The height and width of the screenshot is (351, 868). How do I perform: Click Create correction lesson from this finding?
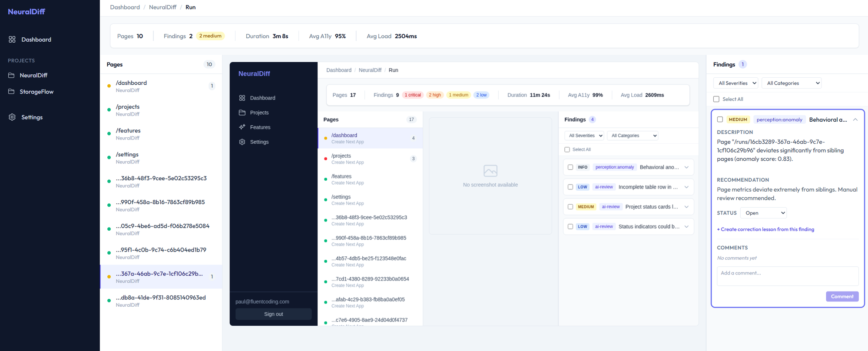point(765,229)
